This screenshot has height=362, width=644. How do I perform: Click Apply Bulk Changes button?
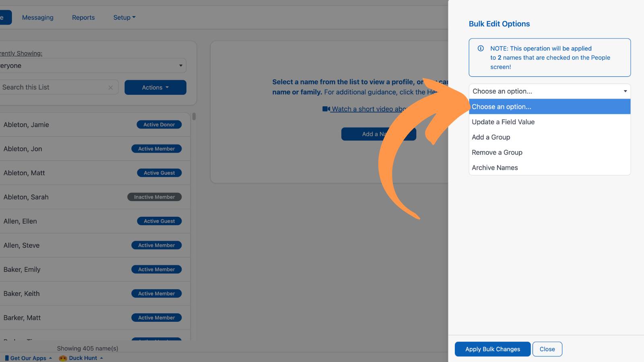(x=493, y=349)
